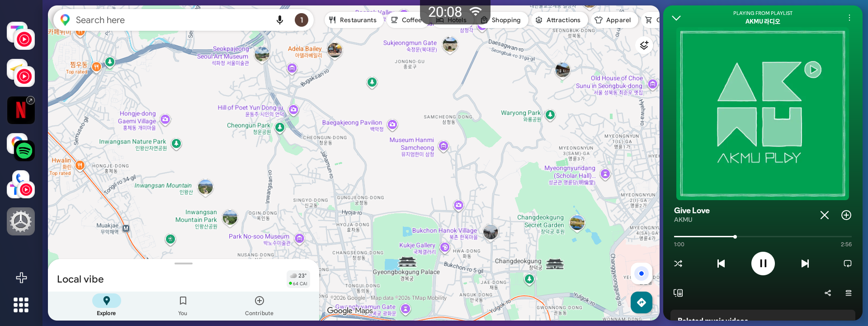
Task: Filter map by Restaurants chip
Action: click(353, 20)
